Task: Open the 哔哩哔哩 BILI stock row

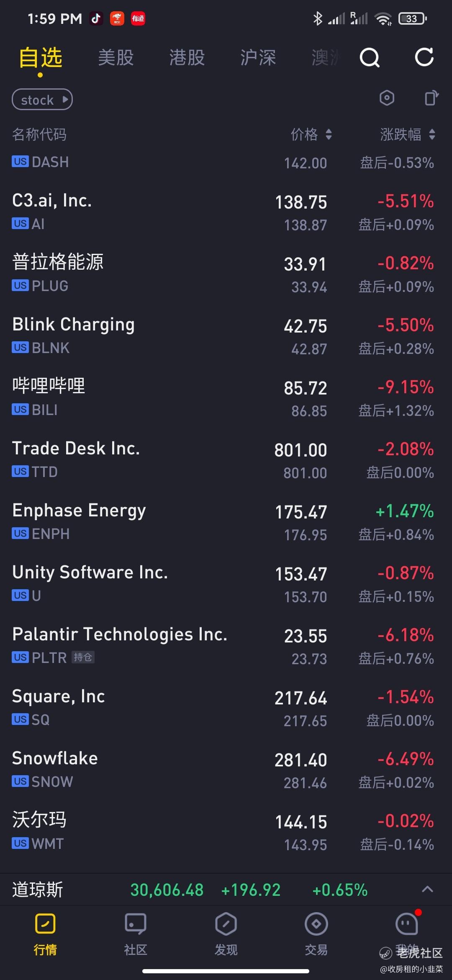Action: pos(226,397)
